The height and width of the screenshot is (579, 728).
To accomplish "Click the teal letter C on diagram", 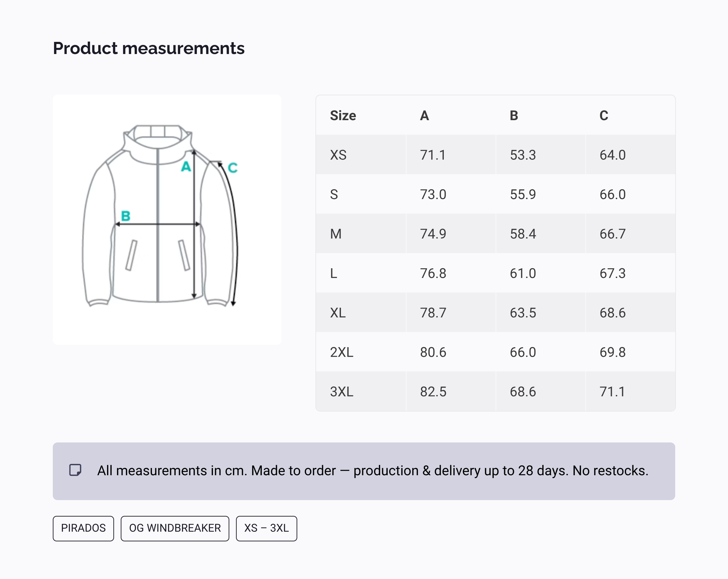I will [x=233, y=168].
